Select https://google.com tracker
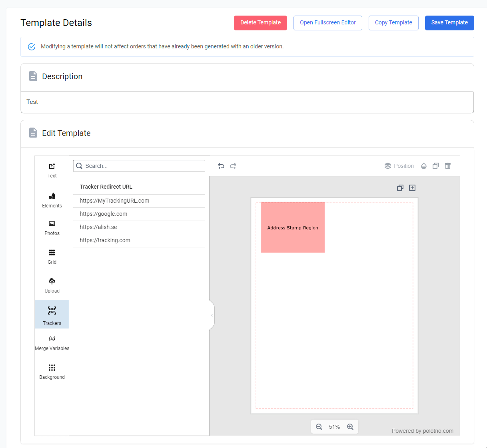The image size is (487, 448). (139, 214)
